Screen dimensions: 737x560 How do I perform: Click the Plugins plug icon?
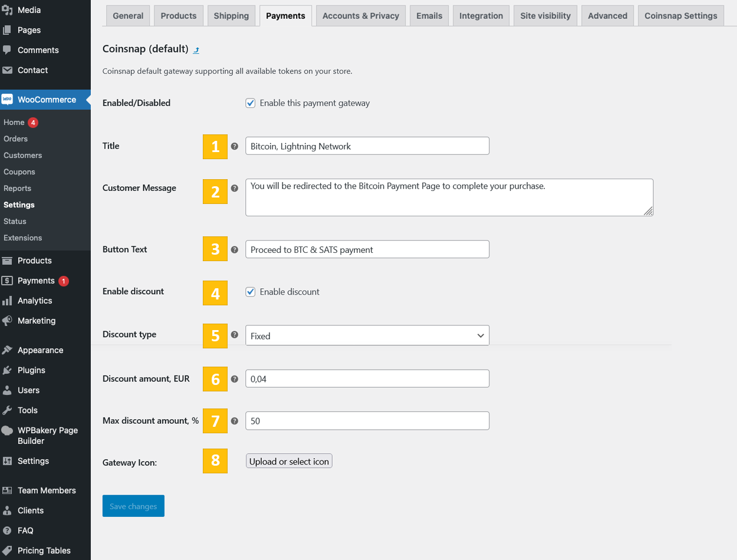pyautogui.click(x=7, y=370)
